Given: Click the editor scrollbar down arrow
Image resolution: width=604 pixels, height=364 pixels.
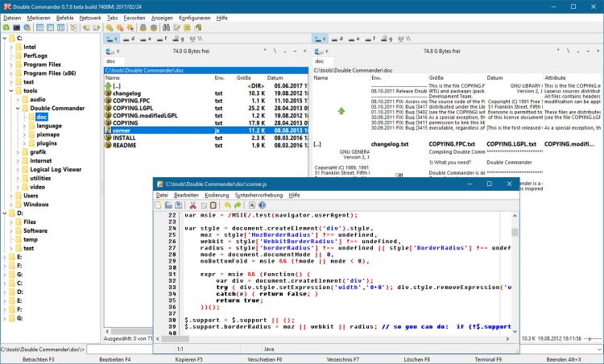Looking at the screenshot, I should (515, 331).
